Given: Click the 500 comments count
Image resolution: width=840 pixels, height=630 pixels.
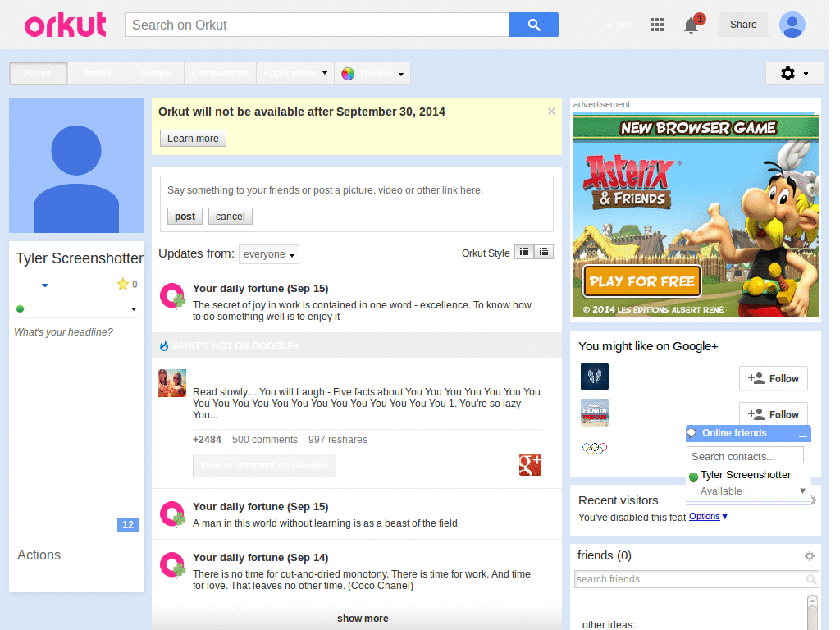Looking at the screenshot, I should click(x=265, y=440).
